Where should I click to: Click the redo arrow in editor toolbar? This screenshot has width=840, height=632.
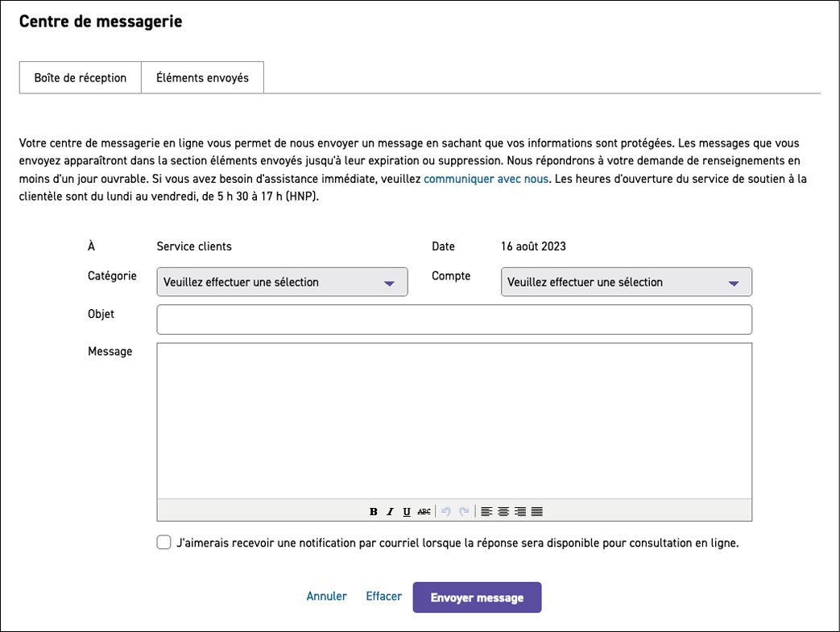click(464, 511)
